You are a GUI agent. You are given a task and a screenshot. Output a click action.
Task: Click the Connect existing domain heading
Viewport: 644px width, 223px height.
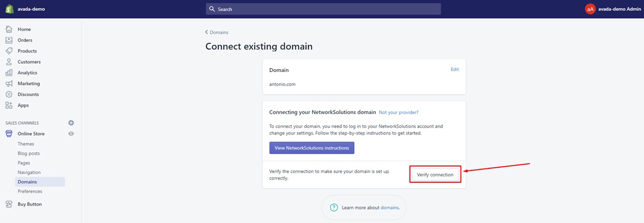(x=259, y=47)
